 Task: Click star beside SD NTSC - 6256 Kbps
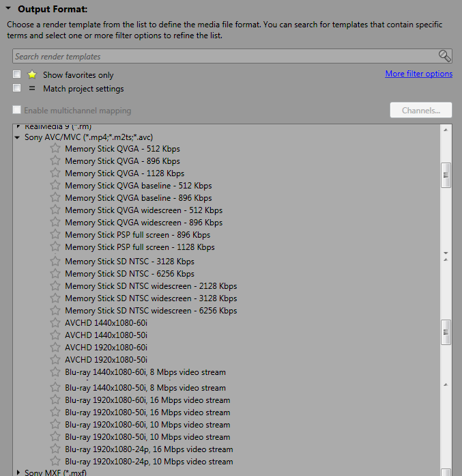tap(55, 274)
